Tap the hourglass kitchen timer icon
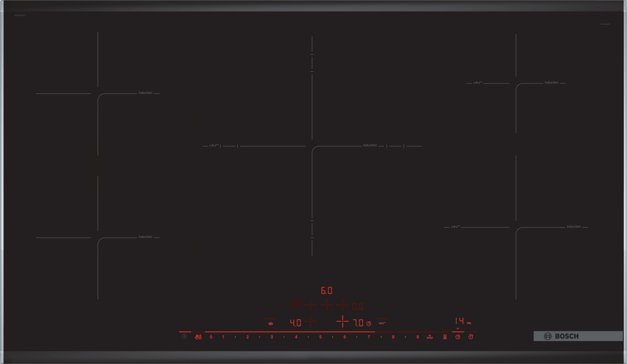This screenshot has width=627, height=364. pos(445,337)
